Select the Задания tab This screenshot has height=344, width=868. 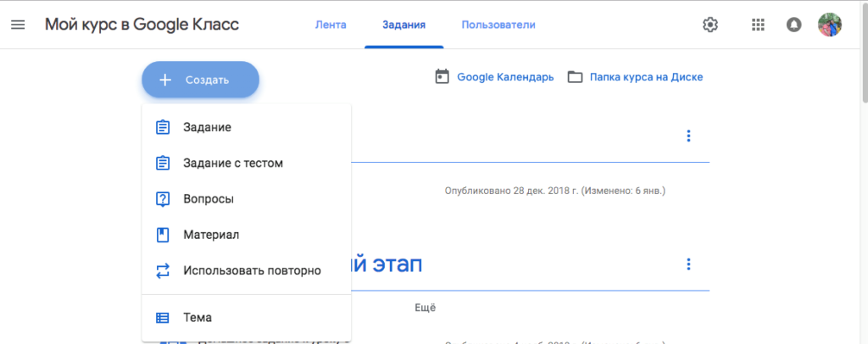403,25
